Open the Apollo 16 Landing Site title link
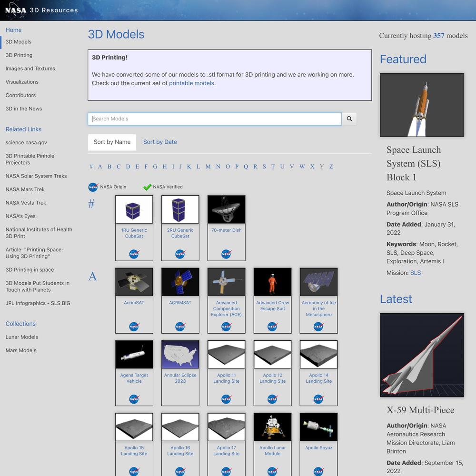 click(180, 451)
